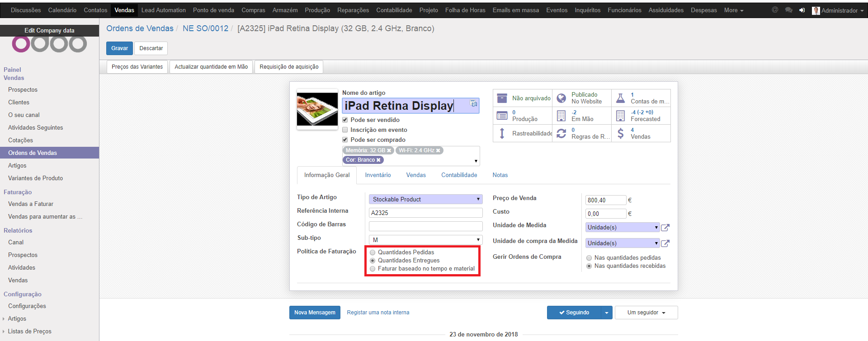The width and height of the screenshot is (868, 341).
Task: Click the Código de Barras field
Action: pyautogui.click(x=425, y=226)
